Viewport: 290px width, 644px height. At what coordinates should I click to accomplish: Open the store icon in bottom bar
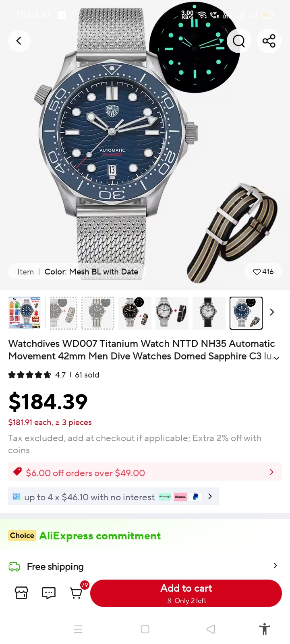pyautogui.click(x=21, y=593)
